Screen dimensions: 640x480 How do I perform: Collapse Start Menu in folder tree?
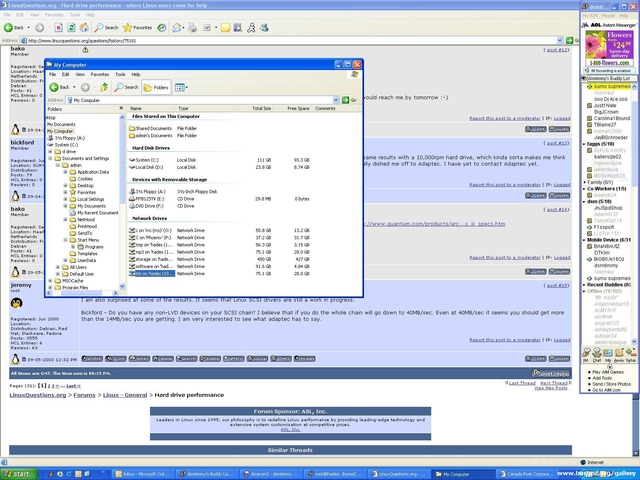[65, 240]
